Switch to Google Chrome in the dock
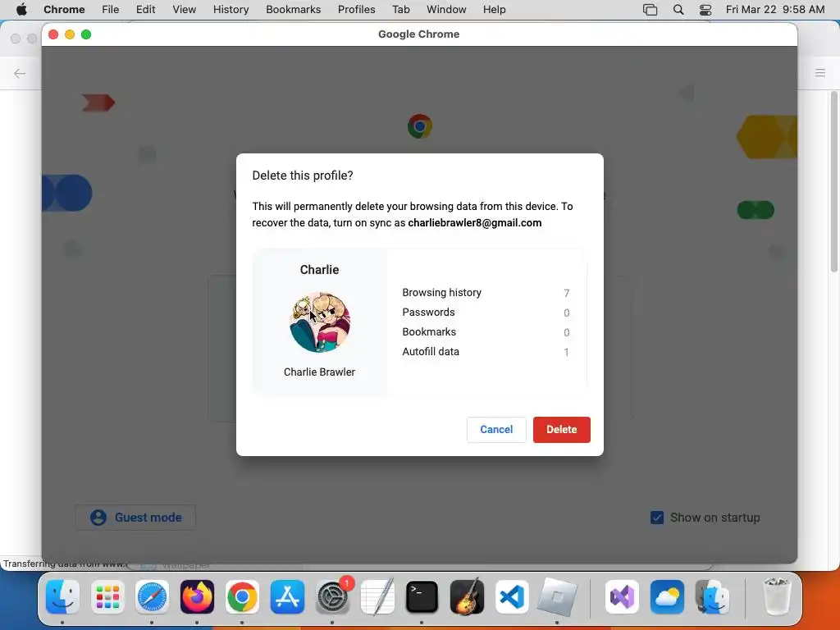This screenshot has height=630, width=840. point(242,597)
